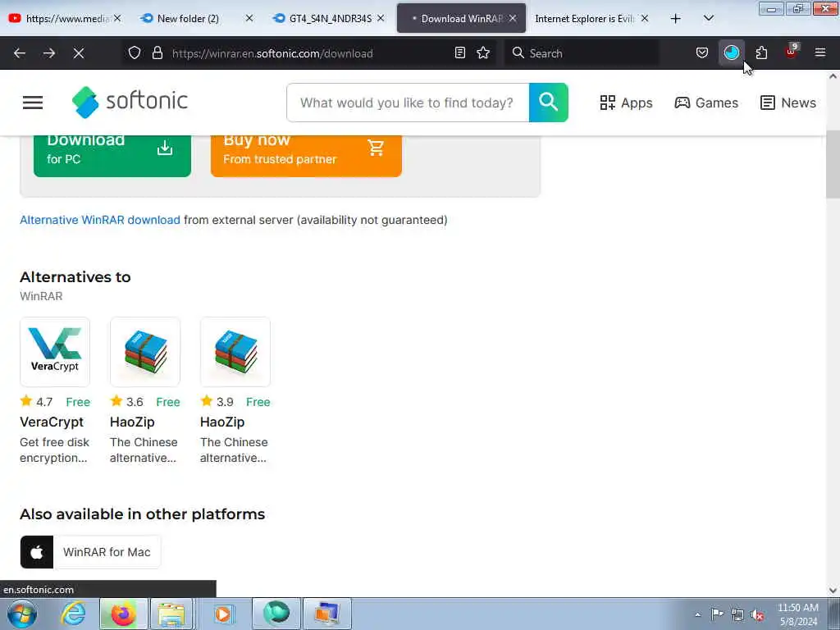Click the Softonic search input field
Image resolution: width=840 pixels, height=630 pixels.
click(408, 103)
